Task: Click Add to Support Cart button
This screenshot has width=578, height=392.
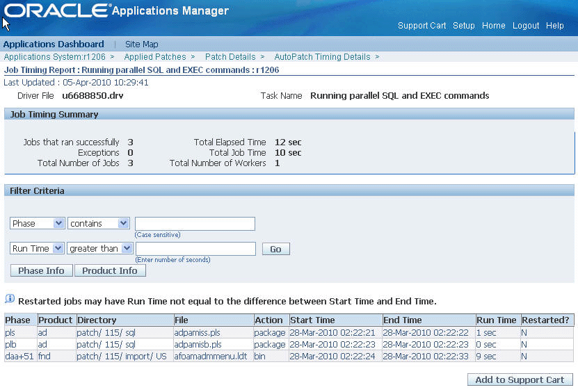Action: [520, 379]
